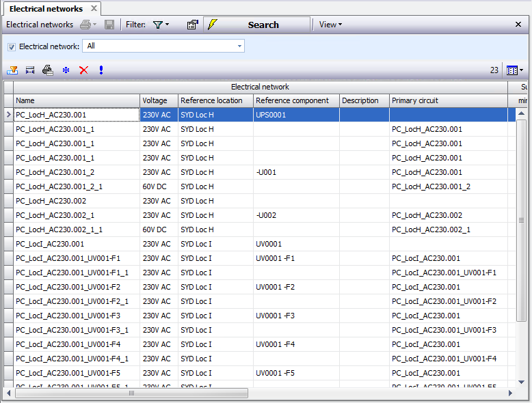Click the UV0001 -F2 reference component cell
Viewport: 532px width, 403px height.
[x=297, y=287]
